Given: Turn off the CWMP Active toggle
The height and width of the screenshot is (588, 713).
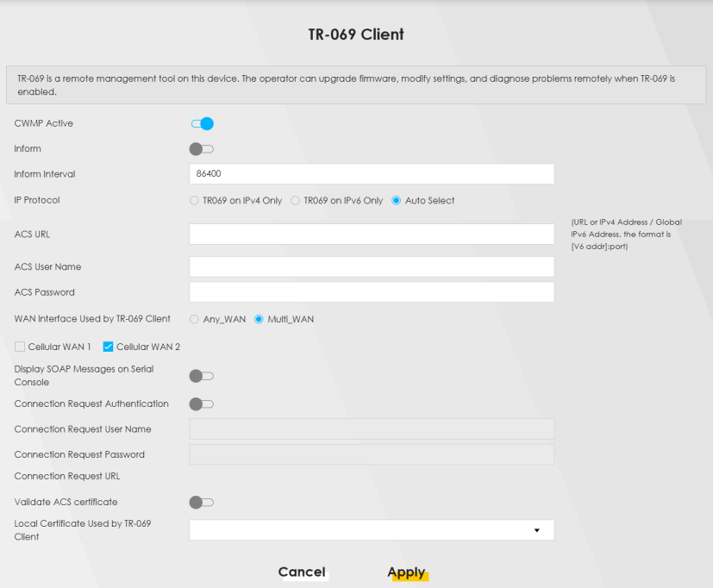Looking at the screenshot, I should tap(202, 123).
